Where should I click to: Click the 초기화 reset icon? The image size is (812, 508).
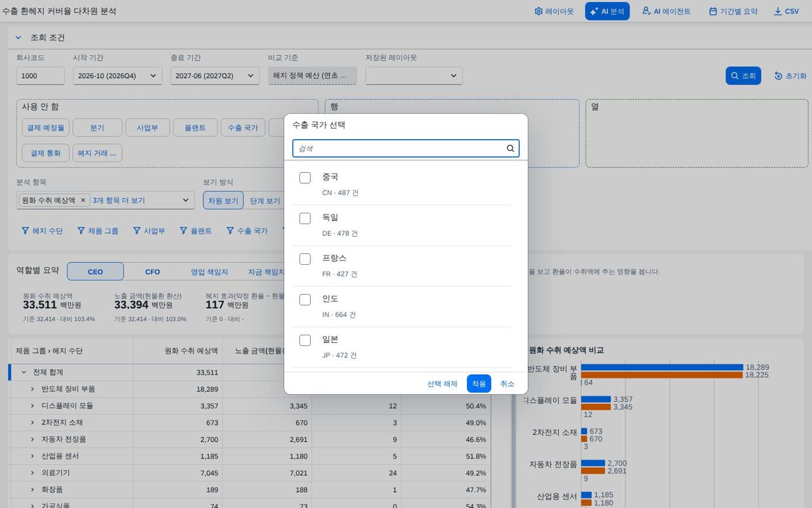tap(778, 76)
